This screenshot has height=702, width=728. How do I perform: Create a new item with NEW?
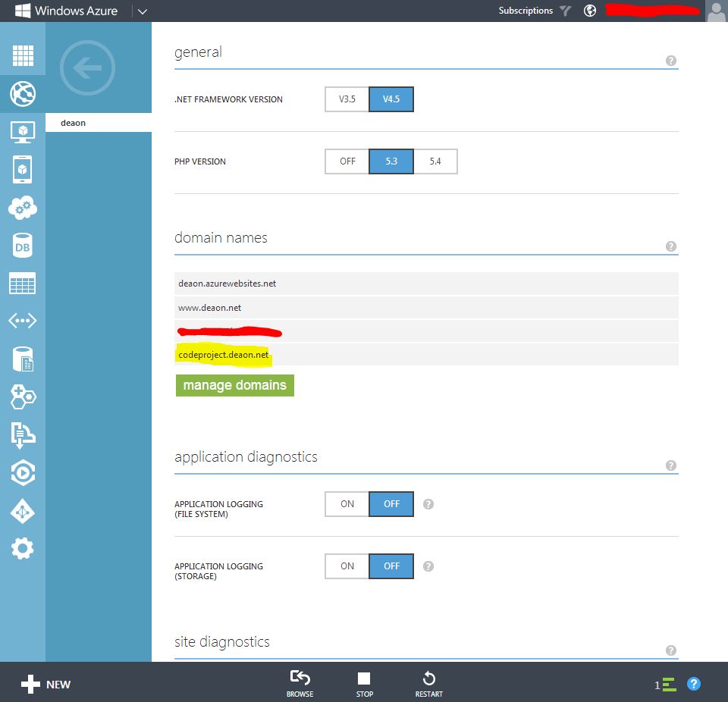pos(45,685)
